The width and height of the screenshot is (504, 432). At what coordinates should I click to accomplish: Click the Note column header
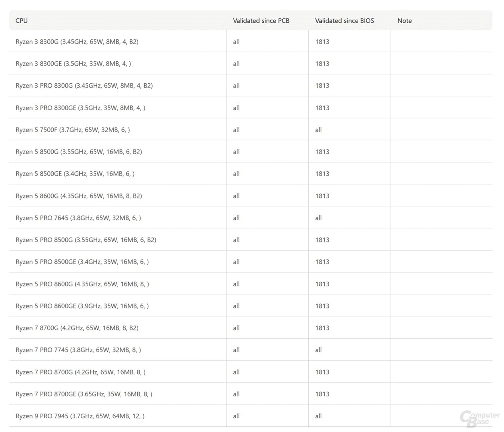pos(404,21)
